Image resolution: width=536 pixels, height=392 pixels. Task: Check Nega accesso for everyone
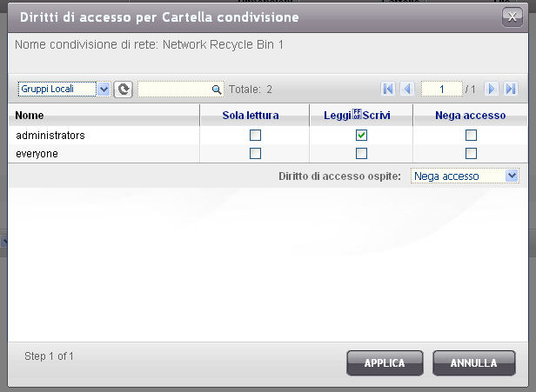coord(471,154)
